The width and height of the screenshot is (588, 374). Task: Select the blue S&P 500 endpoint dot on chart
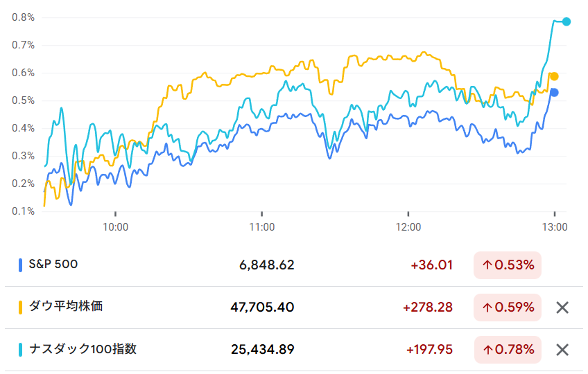click(x=554, y=92)
